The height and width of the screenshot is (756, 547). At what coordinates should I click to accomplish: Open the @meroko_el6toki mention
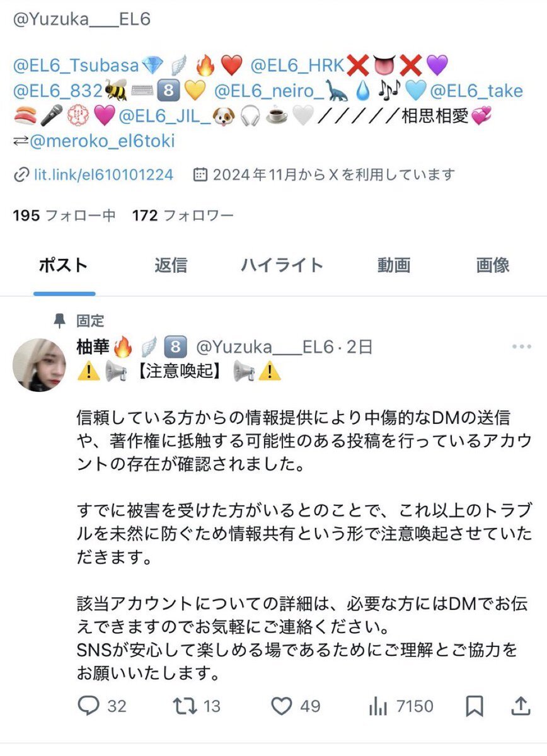[x=101, y=142]
